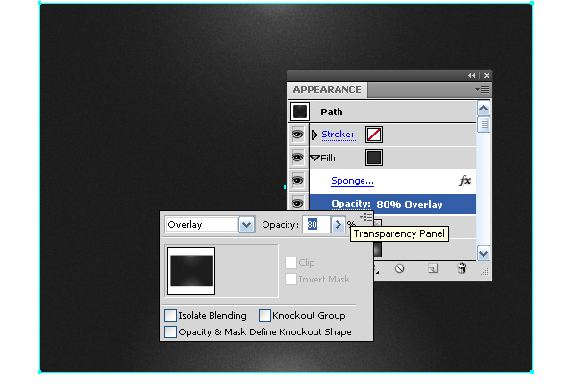Open the Appearance panel flyout menu

tap(482, 89)
